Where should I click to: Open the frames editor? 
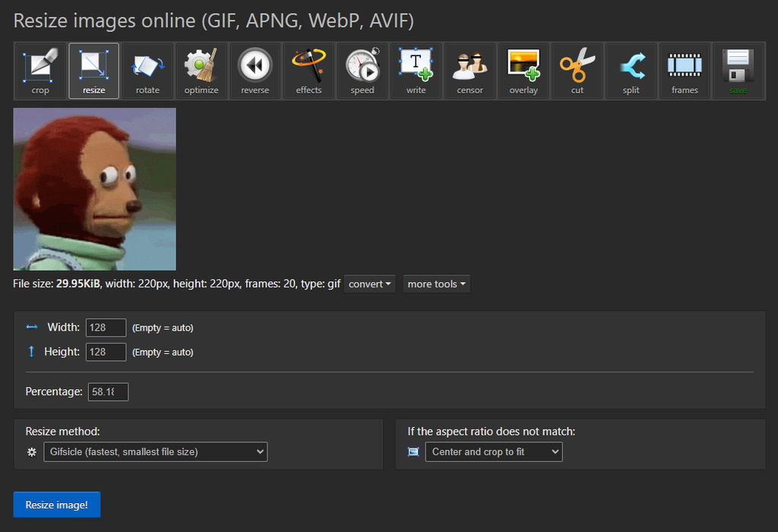coord(685,71)
